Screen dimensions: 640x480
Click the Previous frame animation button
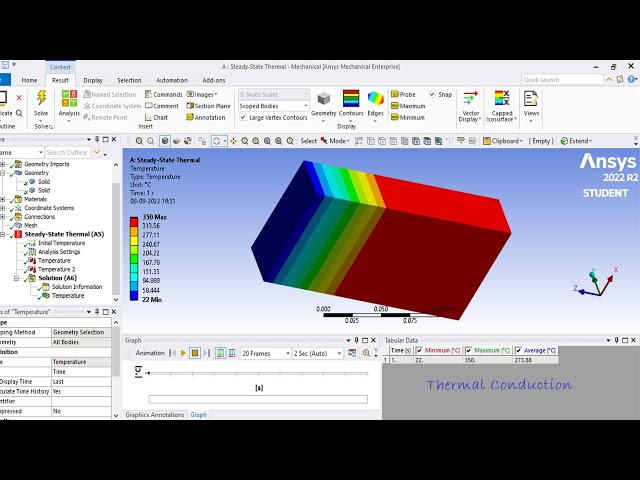pos(172,353)
